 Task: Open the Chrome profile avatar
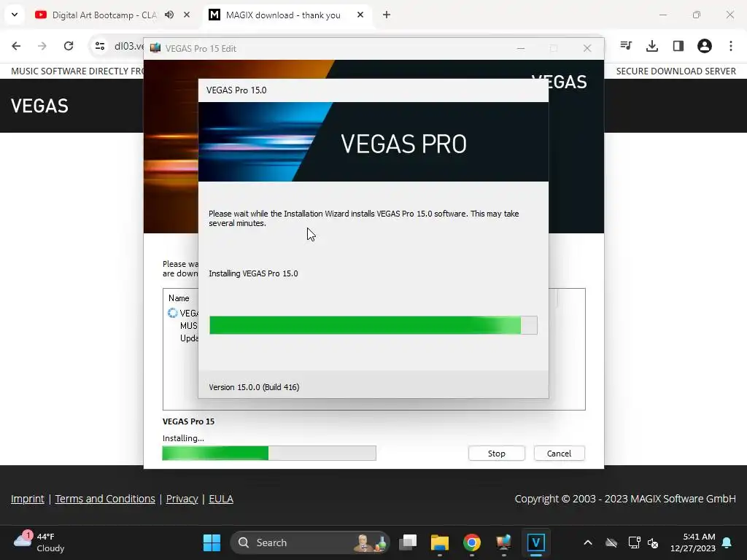pyautogui.click(x=705, y=46)
